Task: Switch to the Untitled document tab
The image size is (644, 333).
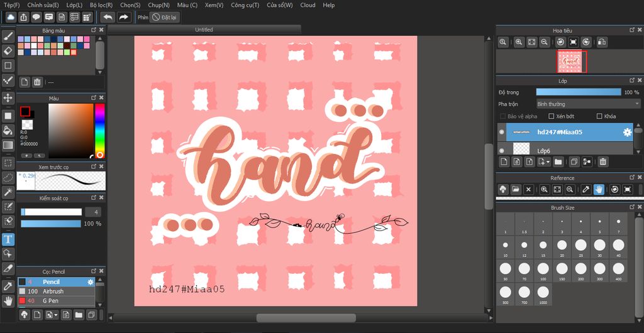Action: tap(204, 30)
